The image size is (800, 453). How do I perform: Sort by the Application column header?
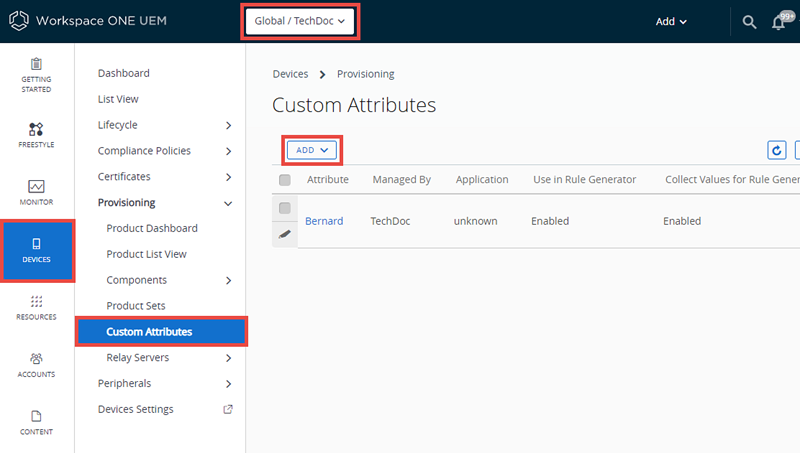482,180
